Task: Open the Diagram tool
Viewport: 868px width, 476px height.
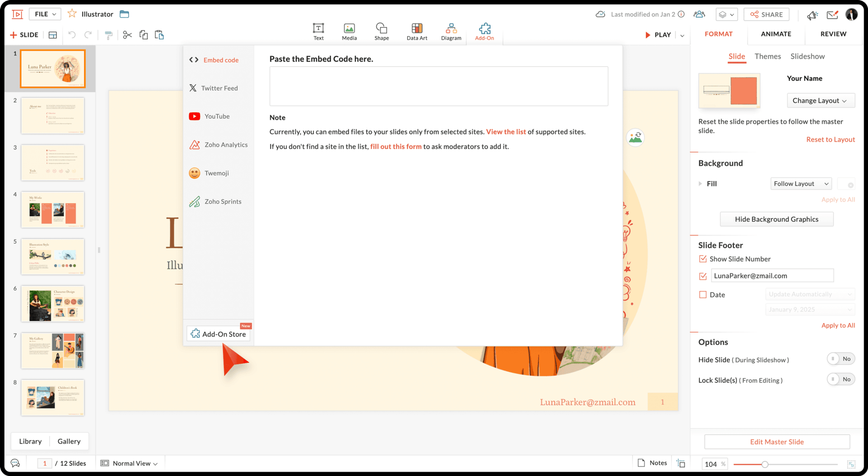Action: [451, 32]
